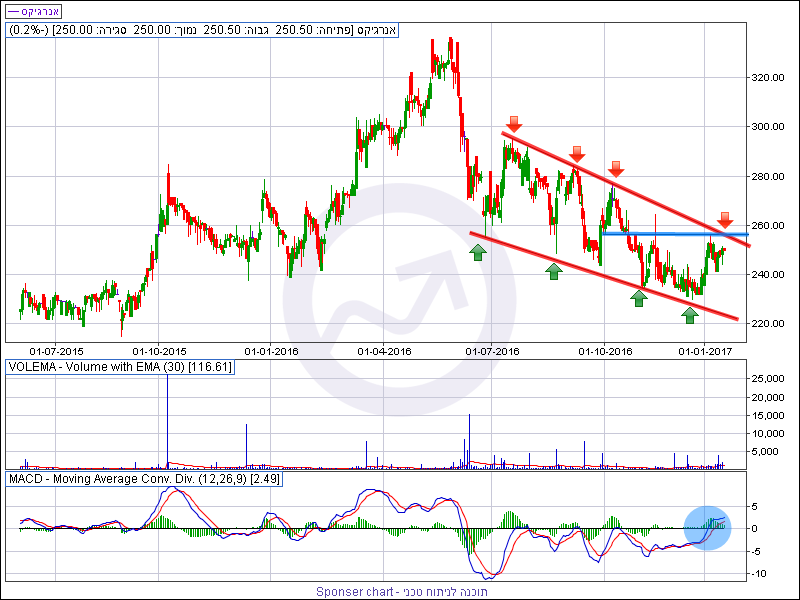
Task: Click the 01-01-2016 date label
Action: pos(271,352)
